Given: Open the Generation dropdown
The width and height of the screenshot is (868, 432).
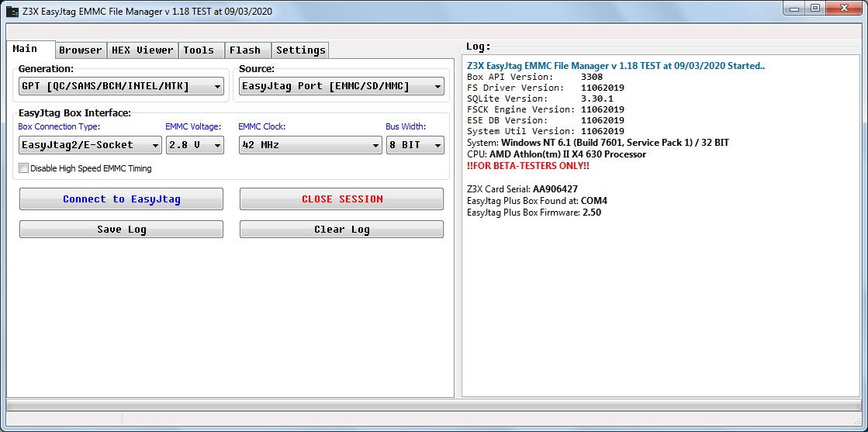Looking at the screenshot, I should [121, 86].
